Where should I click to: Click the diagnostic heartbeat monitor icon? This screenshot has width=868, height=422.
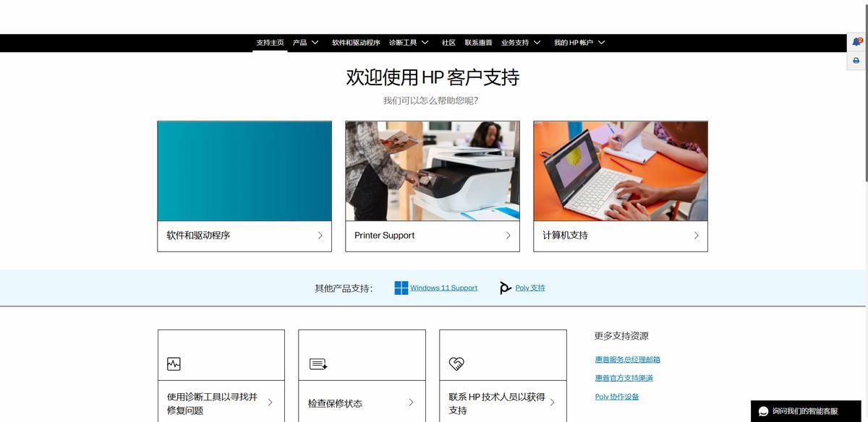pos(174,364)
